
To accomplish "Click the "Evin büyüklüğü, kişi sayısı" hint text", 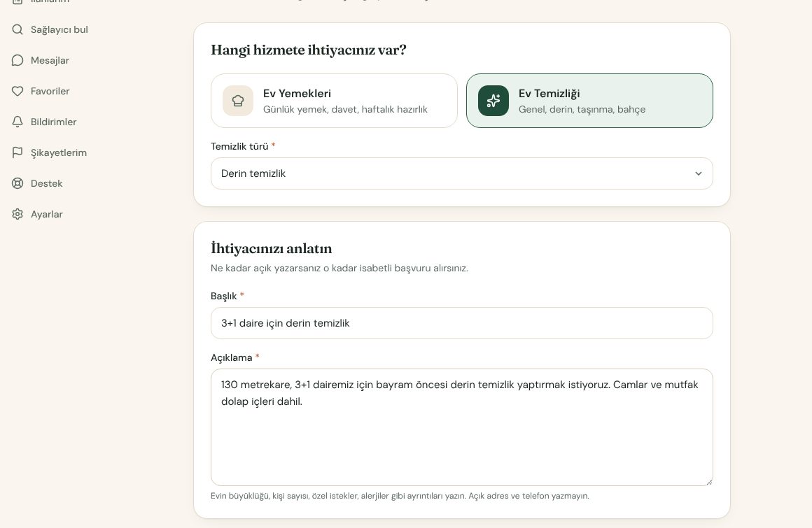I will click(400, 496).
